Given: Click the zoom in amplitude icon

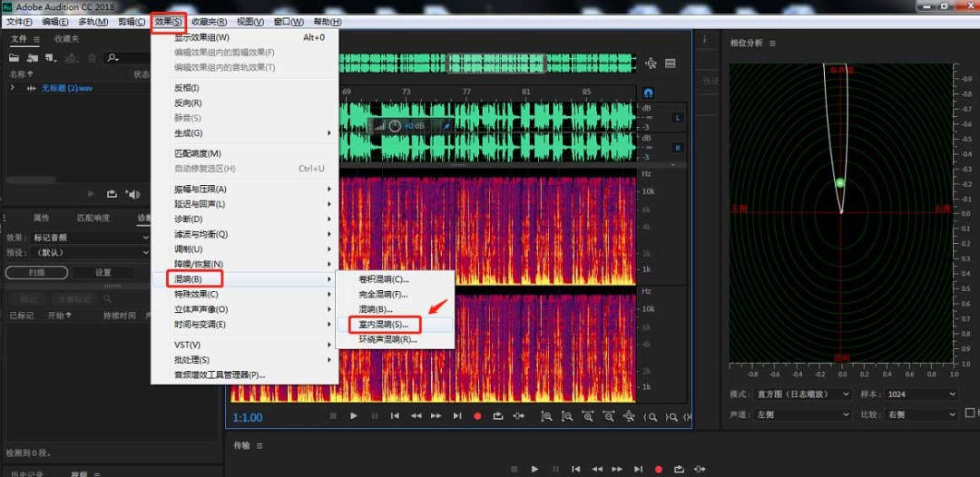Looking at the screenshot, I should click(546, 416).
